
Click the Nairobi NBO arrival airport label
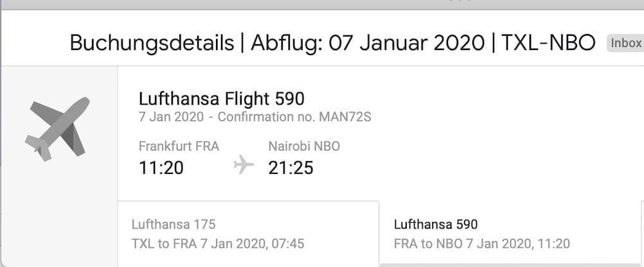[304, 146]
